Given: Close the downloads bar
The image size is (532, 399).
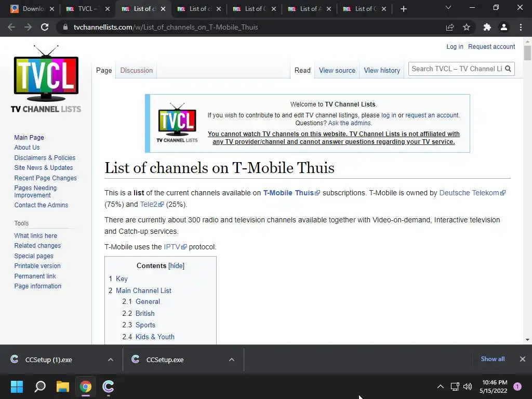Looking at the screenshot, I should [x=523, y=359].
